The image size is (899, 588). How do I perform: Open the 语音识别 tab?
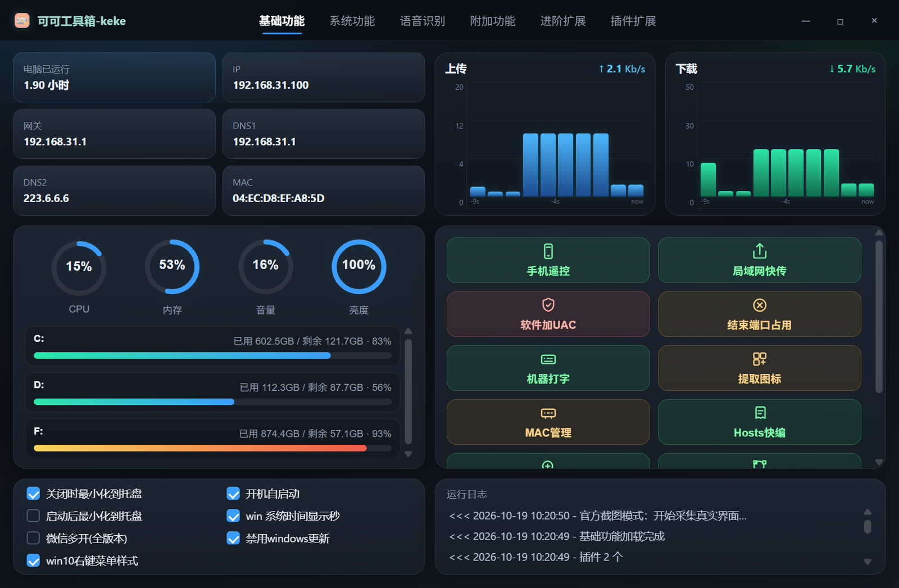[423, 21]
